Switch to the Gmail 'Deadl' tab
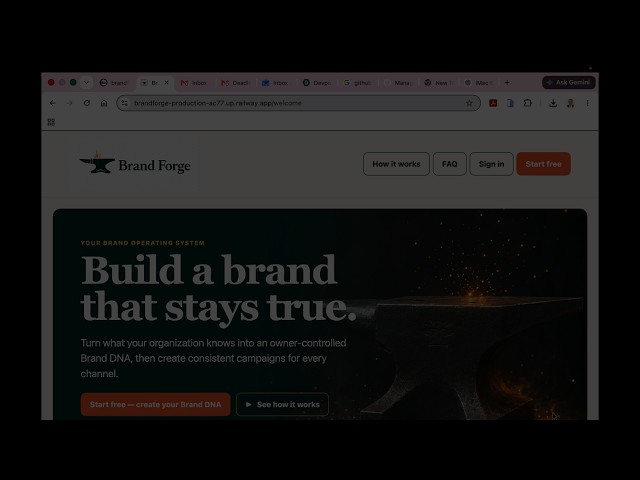Screen dimensions: 640x480 click(x=235, y=83)
